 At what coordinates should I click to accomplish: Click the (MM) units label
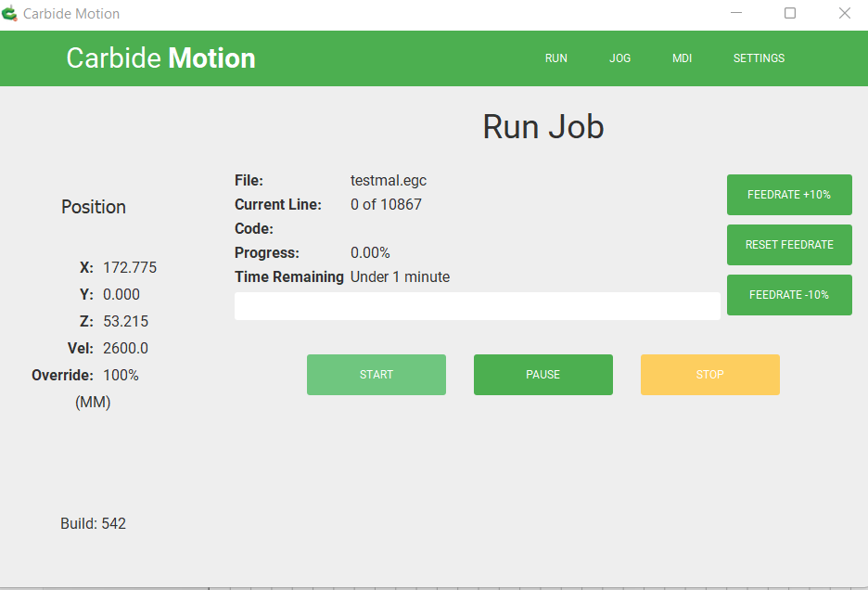[93, 403]
